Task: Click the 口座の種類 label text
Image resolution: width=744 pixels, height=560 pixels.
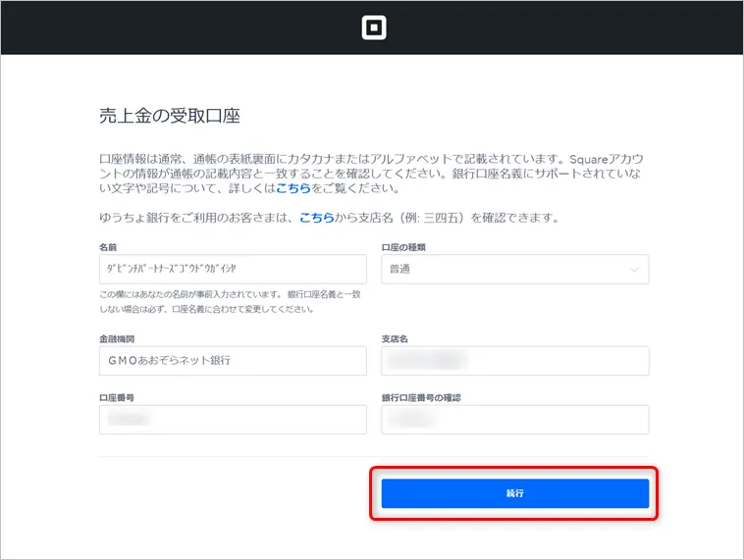Action: (x=404, y=247)
